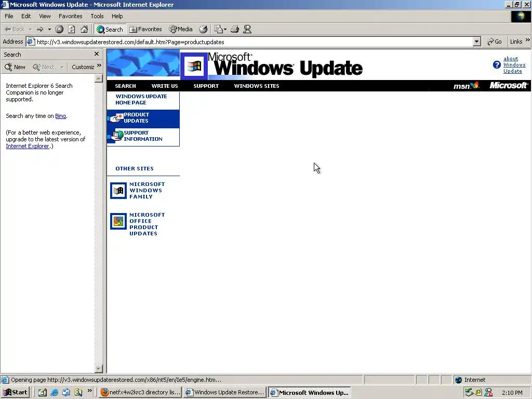Expand the quick launch overflow chevron

89,391
